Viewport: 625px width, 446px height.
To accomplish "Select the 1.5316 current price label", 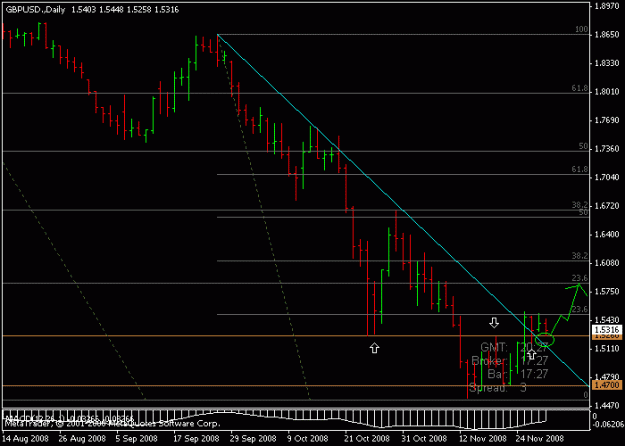I will 607,330.
